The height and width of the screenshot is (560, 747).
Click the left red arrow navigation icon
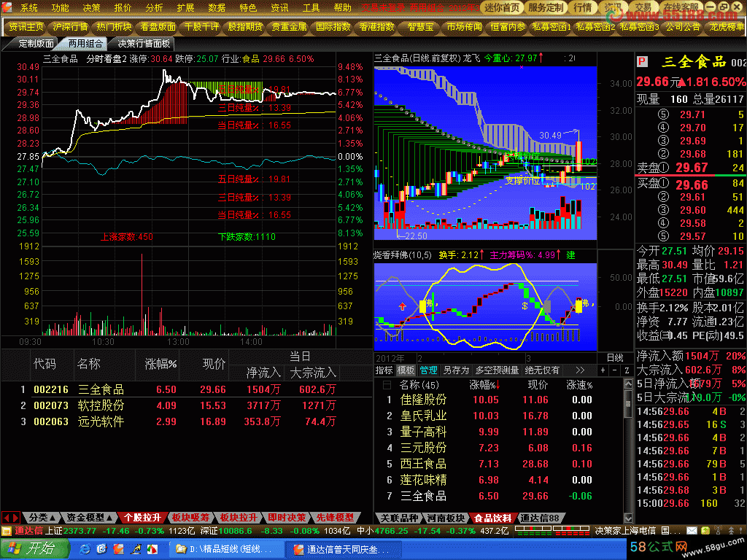[6, 518]
